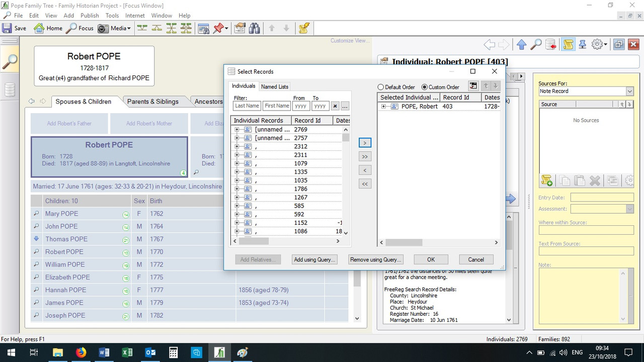Select child Hannah POPE in the list

click(65, 290)
